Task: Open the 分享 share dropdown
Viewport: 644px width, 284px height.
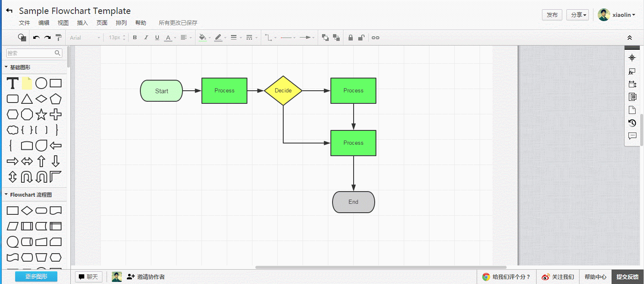Action: (x=577, y=14)
